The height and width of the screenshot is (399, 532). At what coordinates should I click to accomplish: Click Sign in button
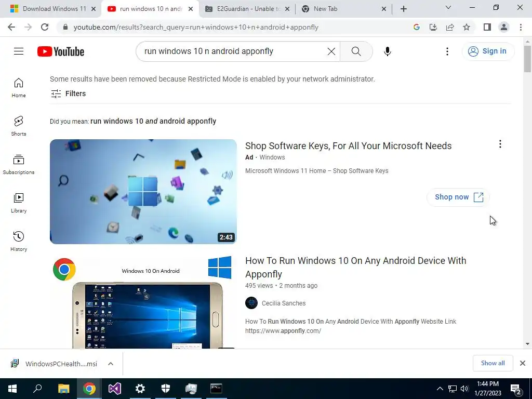pyautogui.click(x=488, y=51)
